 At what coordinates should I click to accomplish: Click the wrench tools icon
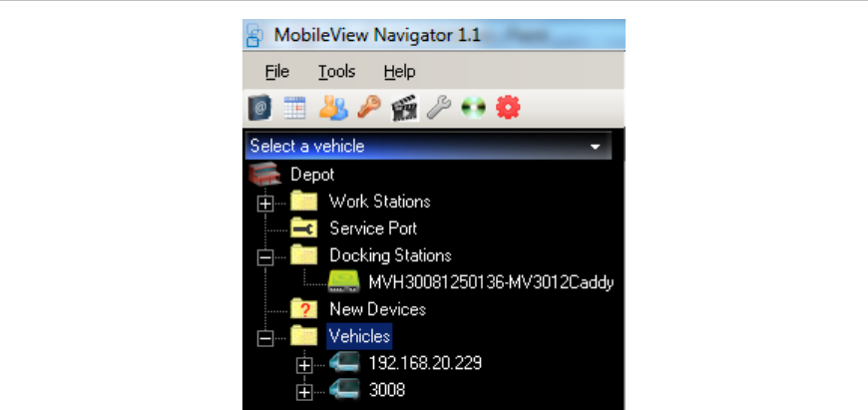(438, 108)
